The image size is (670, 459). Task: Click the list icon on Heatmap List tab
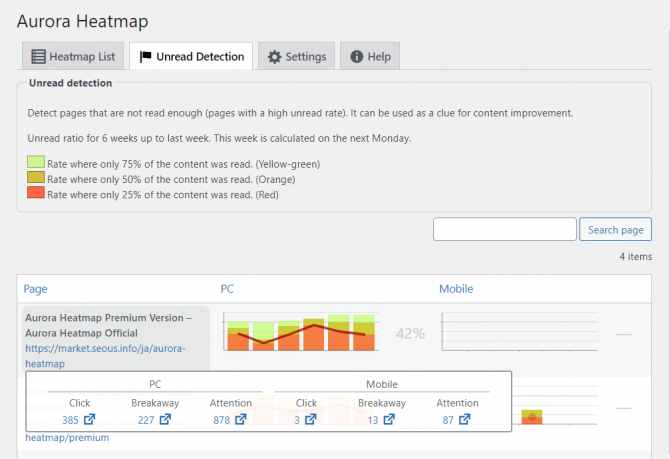pyautogui.click(x=38, y=56)
